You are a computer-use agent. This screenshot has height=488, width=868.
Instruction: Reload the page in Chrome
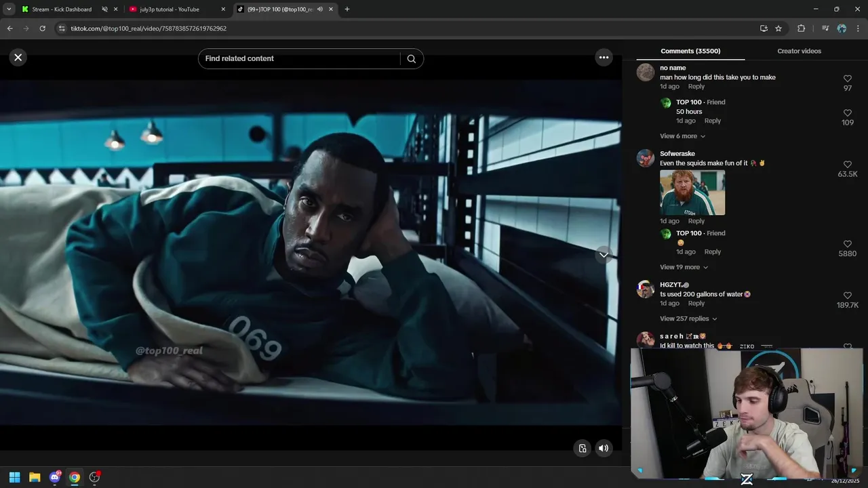pos(42,28)
